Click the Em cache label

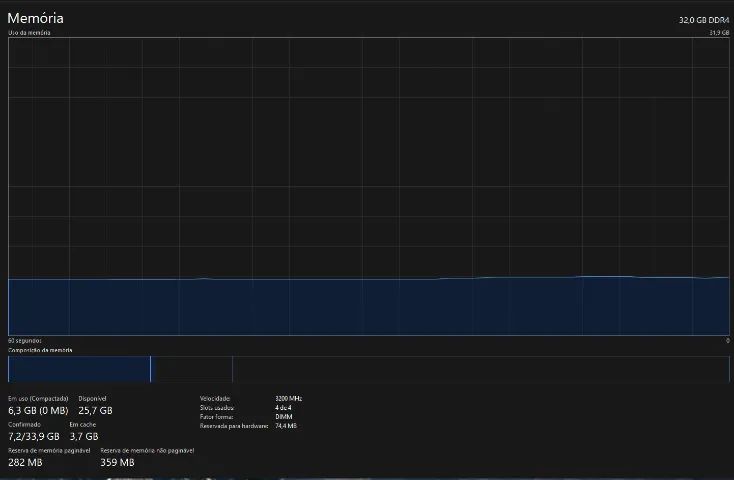[83, 424]
